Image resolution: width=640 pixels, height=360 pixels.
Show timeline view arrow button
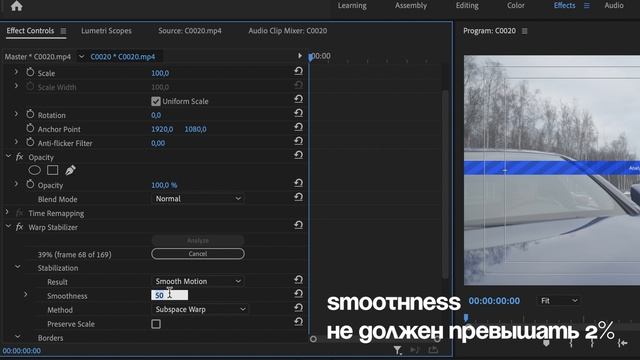point(300,56)
